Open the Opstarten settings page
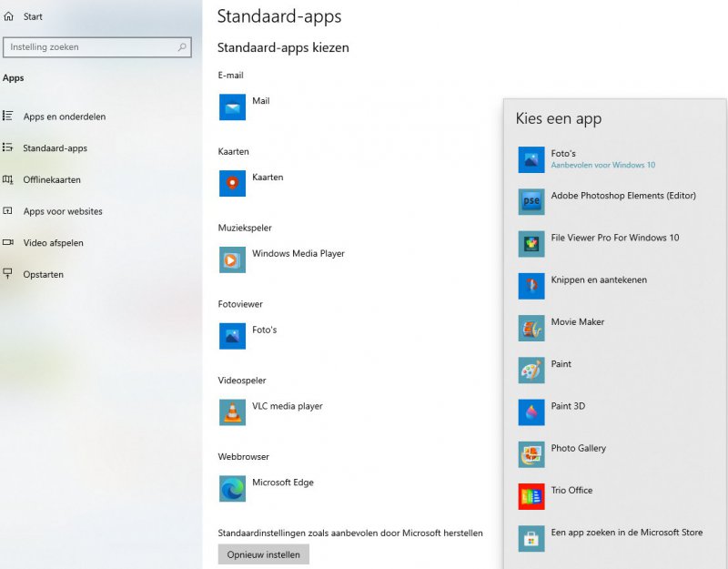Viewport: 728px width, 569px height. 43,274
